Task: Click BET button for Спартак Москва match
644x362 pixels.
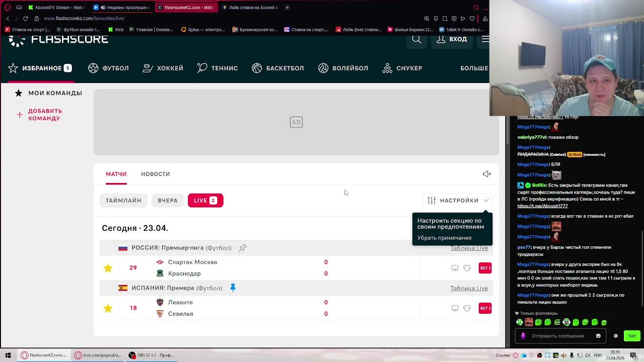Action: (485, 268)
